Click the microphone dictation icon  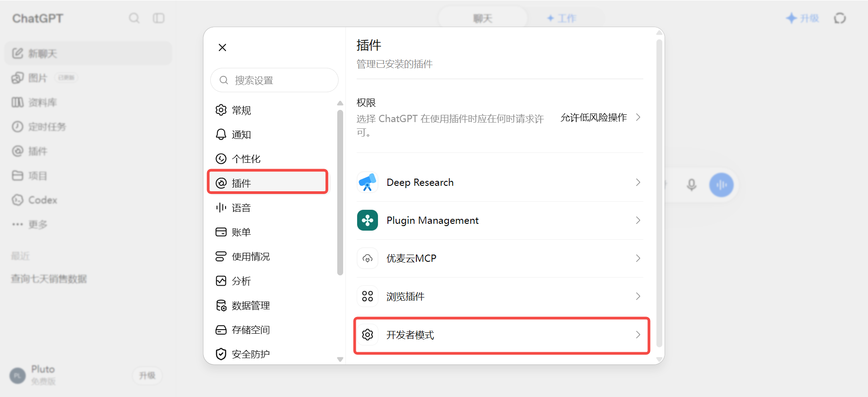[x=691, y=184]
